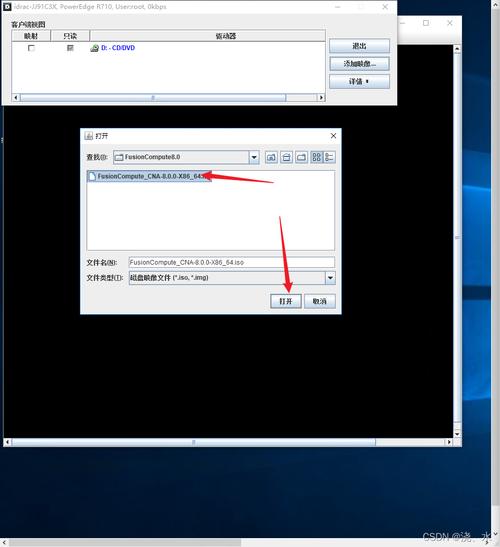Expand the 详情 button
500x547 pixels.
pyautogui.click(x=359, y=82)
